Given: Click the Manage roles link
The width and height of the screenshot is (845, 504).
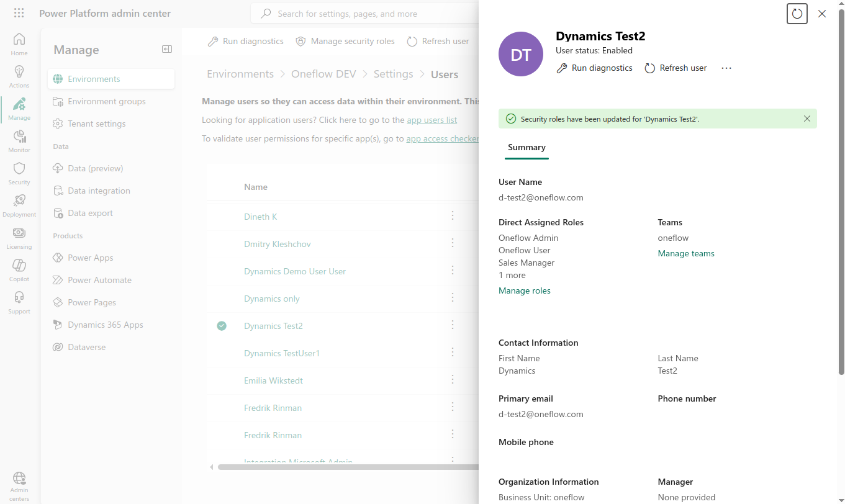Looking at the screenshot, I should (x=525, y=290).
